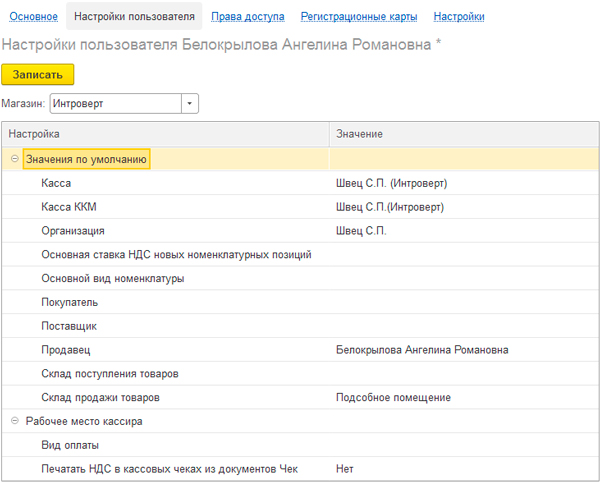600x482 pixels.
Task: Open Регистрационные карты tab
Action: point(359,16)
